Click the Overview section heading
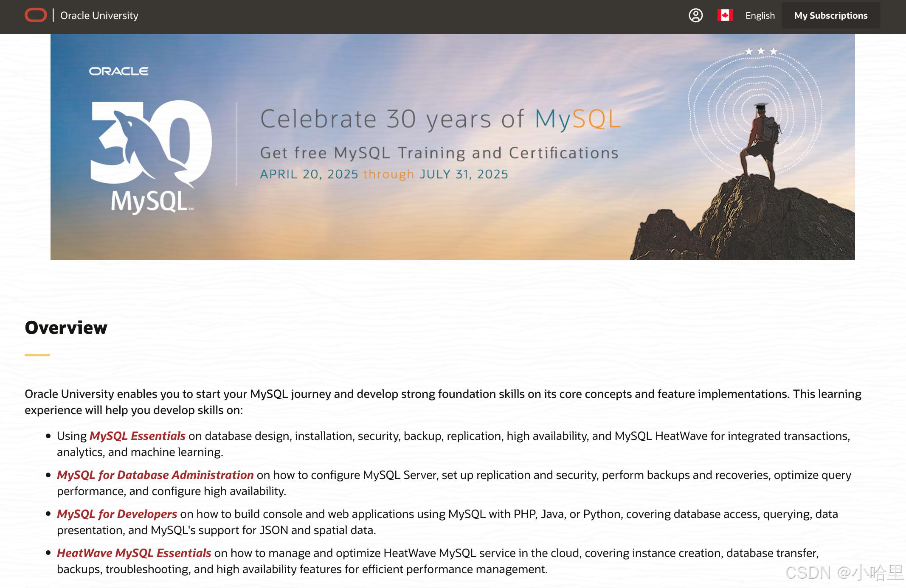Screen dimensions: 906x588 [x=66, y=328]
